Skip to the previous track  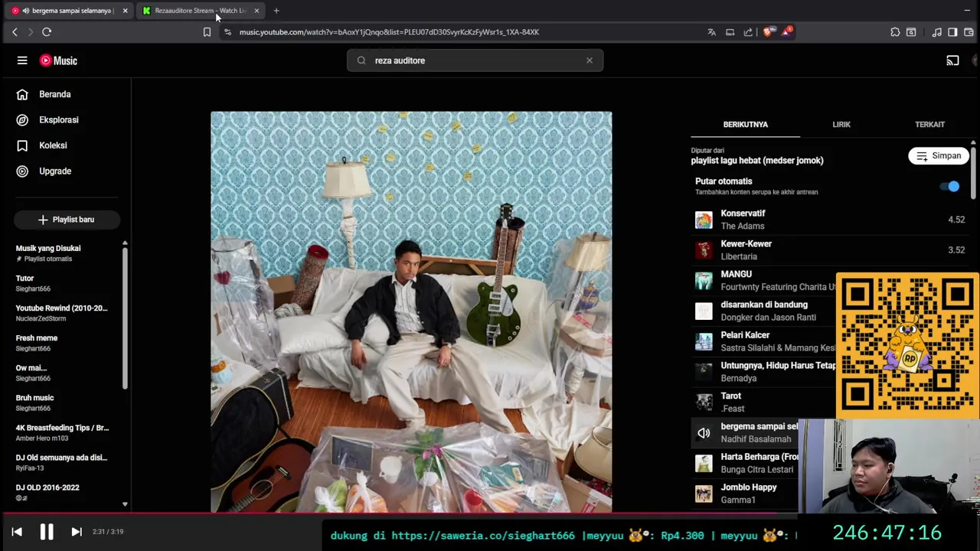pyautogui.click(x=17, y=532)
